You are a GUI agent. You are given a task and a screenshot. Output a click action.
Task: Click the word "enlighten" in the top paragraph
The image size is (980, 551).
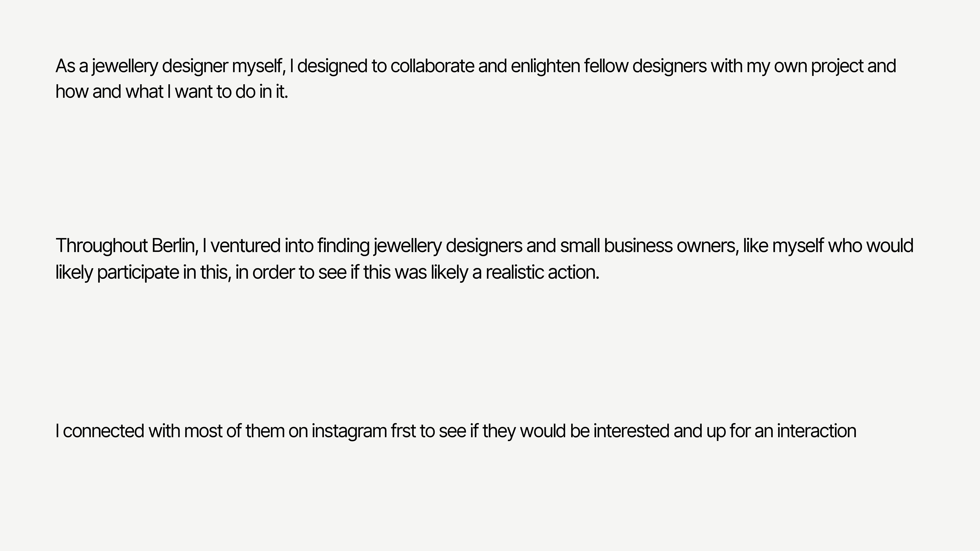click(545, 66)
